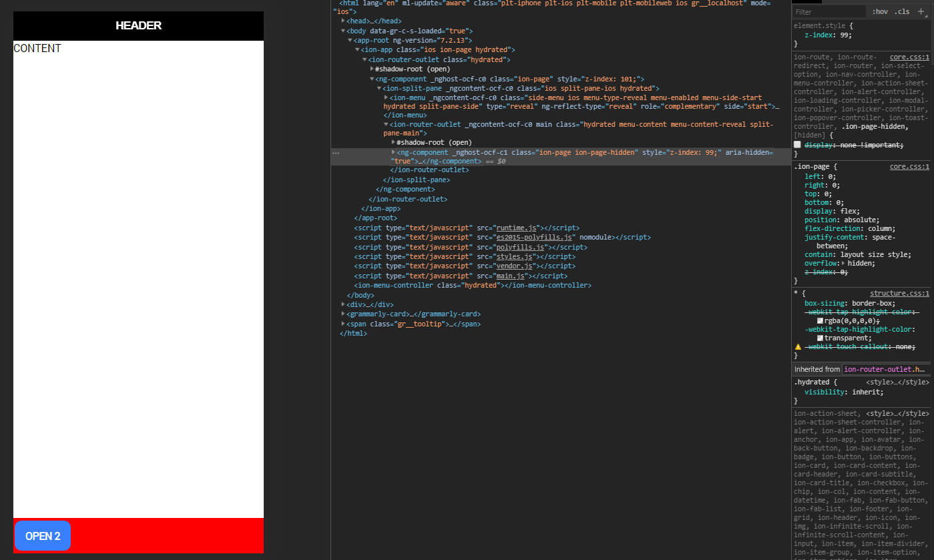
Task: Open the es2015-polyfills.js script link
Action: (x=535, y=237)
